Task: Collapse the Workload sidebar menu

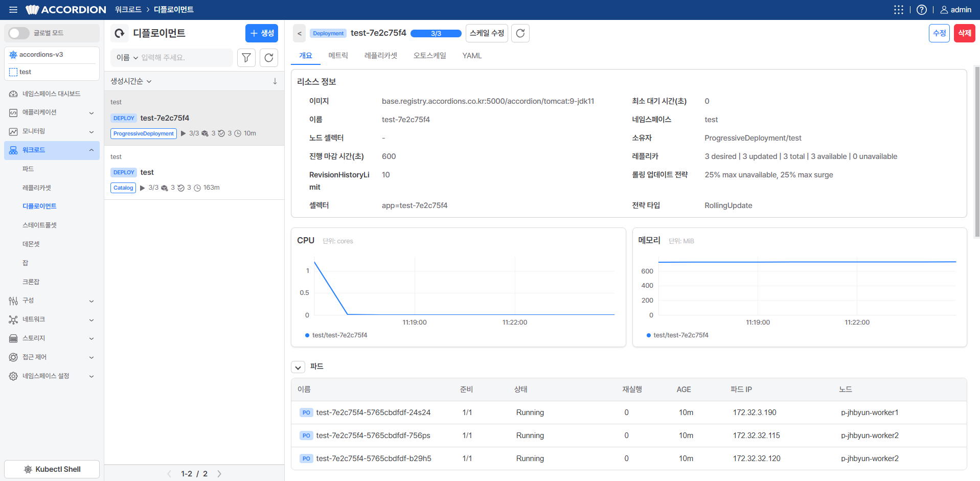Action: pos(92,150)
